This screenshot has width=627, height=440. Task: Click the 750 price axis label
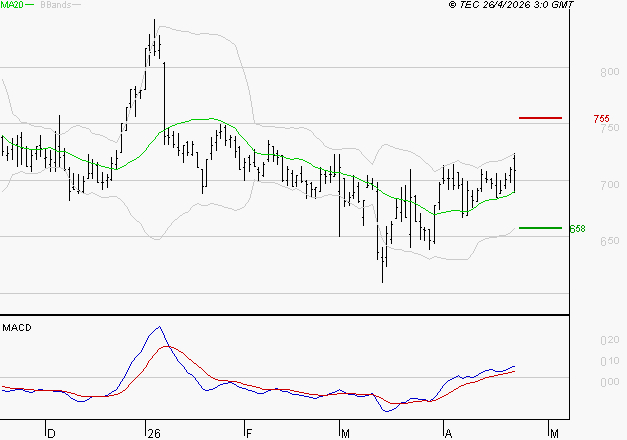[x=610, y=128]
